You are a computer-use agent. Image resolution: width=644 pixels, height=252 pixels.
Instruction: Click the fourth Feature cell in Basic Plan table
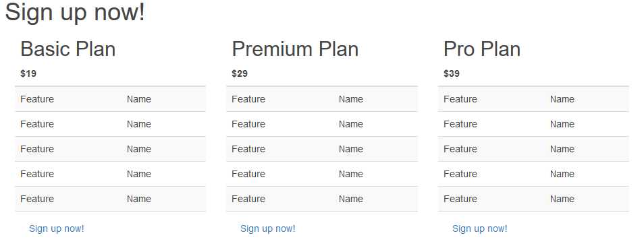click(x=37, y=174)
